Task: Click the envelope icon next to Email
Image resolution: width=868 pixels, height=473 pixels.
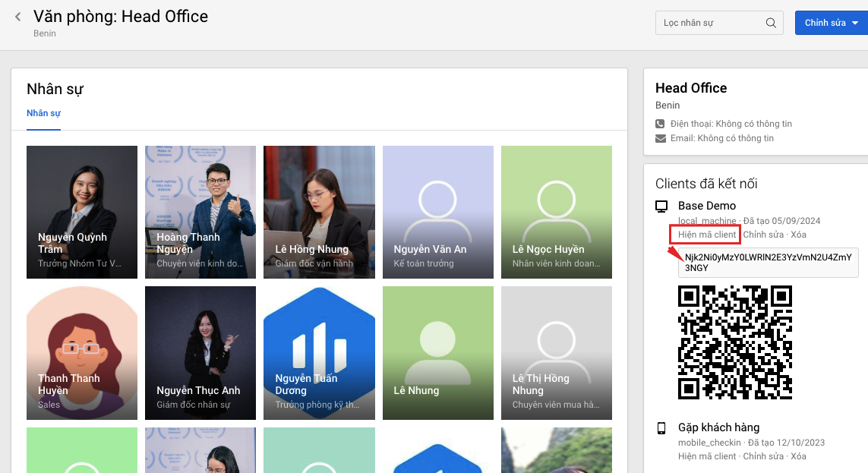Action: point(661,138)
